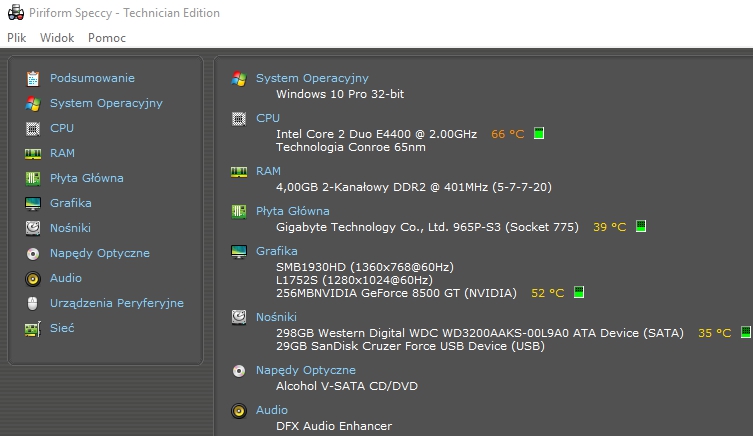Click the Intel Core 2 Duo E4400 line
This screenshot has height=436, width=753.
(376, 134)
